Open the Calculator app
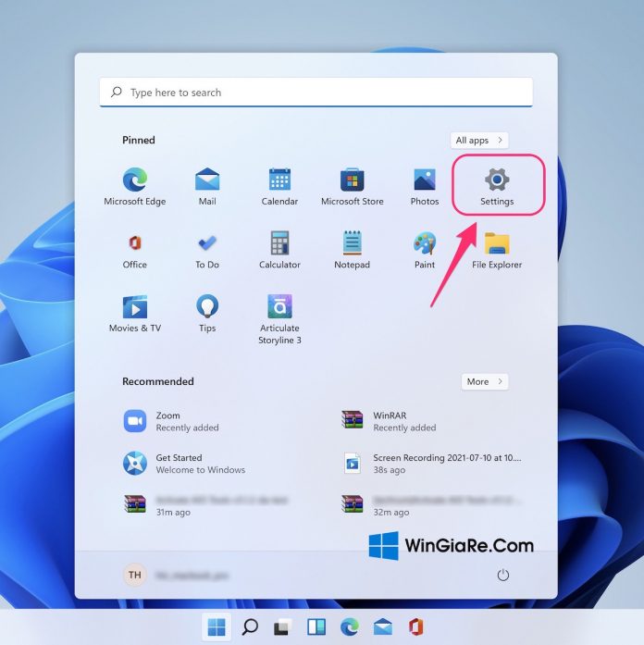The image size is (644, 645). 279,244
